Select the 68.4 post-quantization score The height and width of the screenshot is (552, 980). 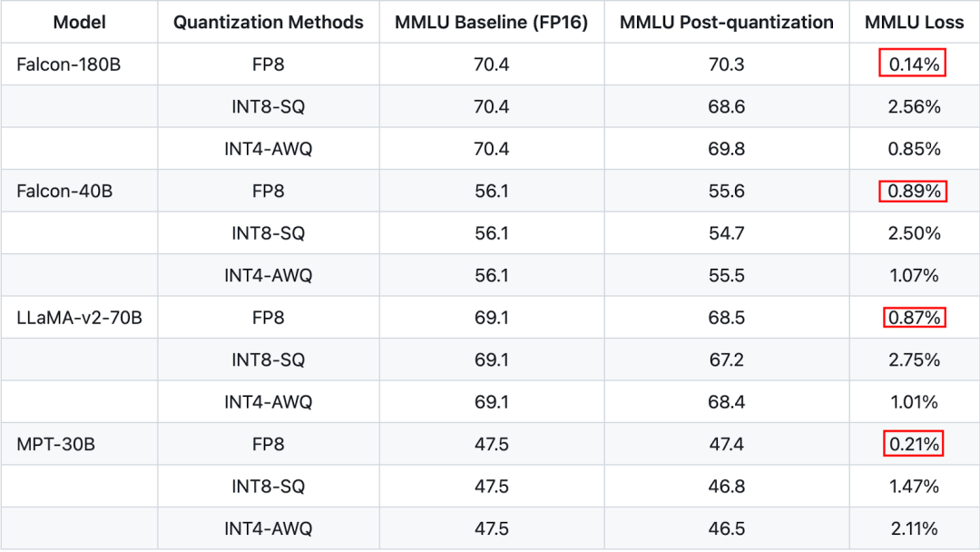[727, 401]
